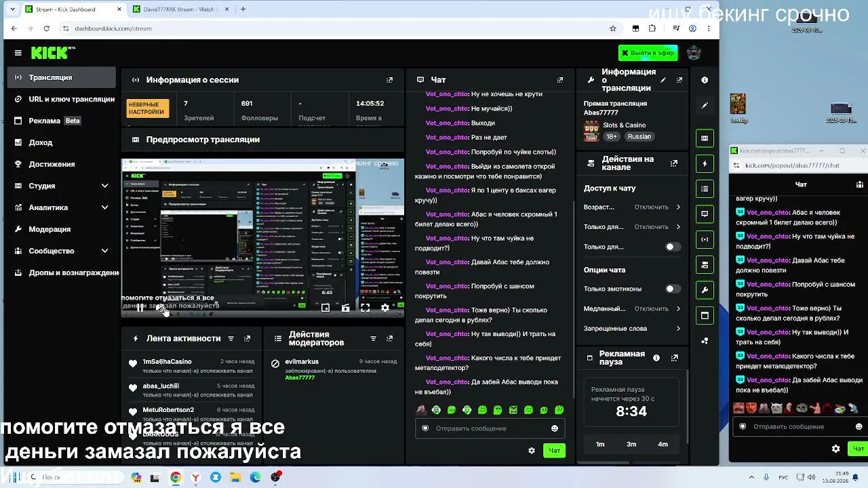
Task: Set ad break to 4m
Action: coord(663,444)
